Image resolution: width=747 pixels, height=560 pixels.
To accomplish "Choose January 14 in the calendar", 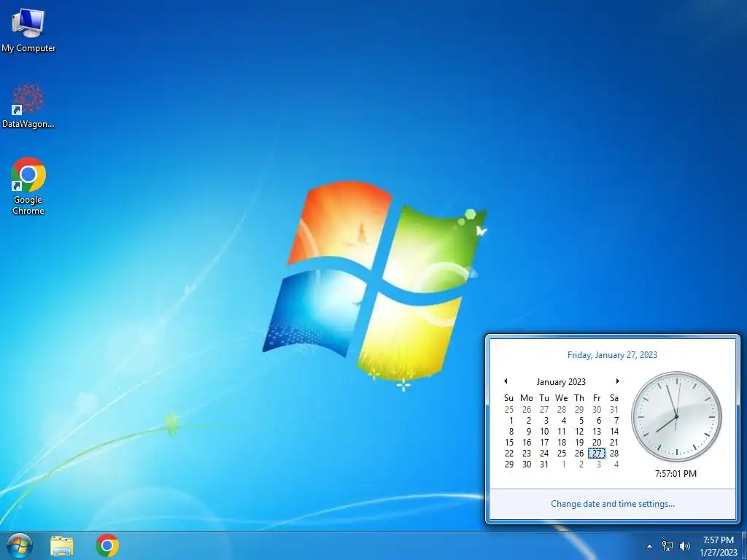I will (614, 432).
